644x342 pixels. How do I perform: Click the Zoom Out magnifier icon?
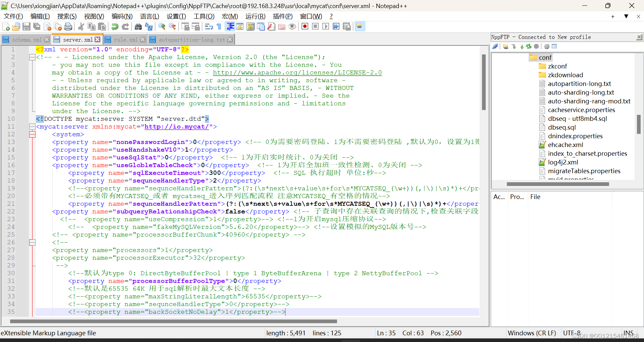(x=172, y=27)
